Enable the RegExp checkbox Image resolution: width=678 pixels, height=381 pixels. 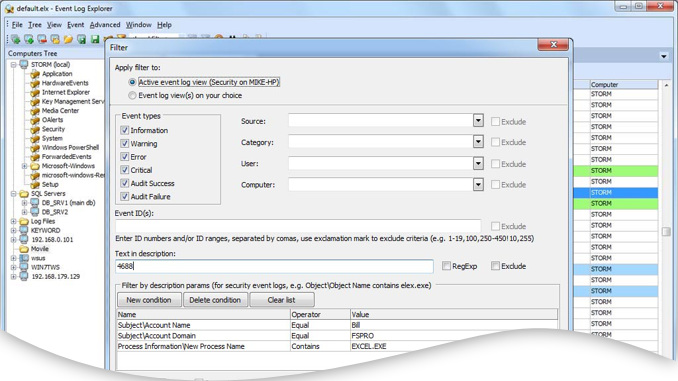click(x=446, y=266)
